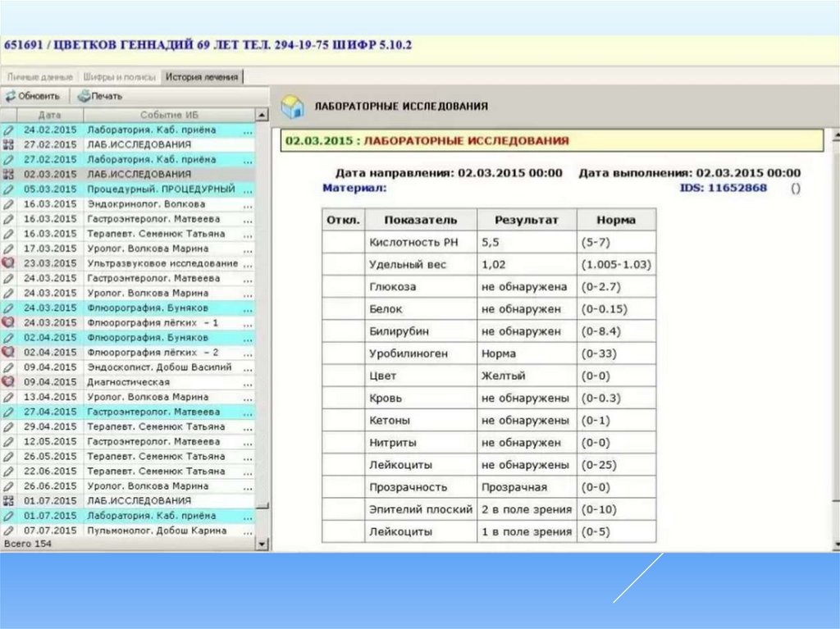Select the 26.05.2015 Терапевт. Семенюк Татьяна entry
This screenshot has width=840, height=629.
pyautogui.click(x=127, y=457)
